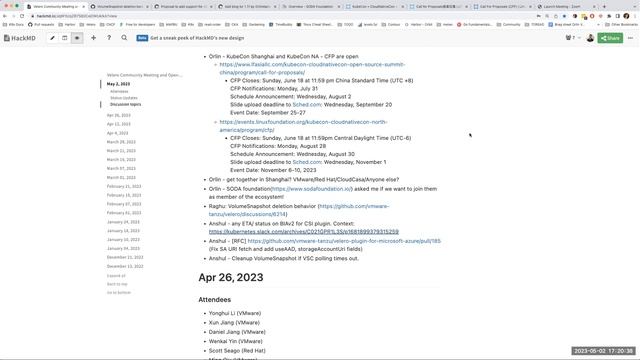Switch to split both-panes view icon
This screenshot has width=640, height=360.
[64, 38]
